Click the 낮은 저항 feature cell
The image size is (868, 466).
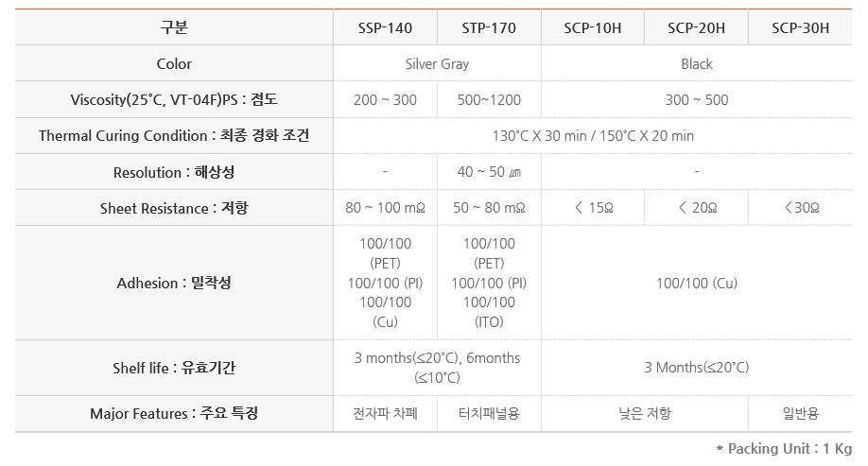tap(644, 413)
